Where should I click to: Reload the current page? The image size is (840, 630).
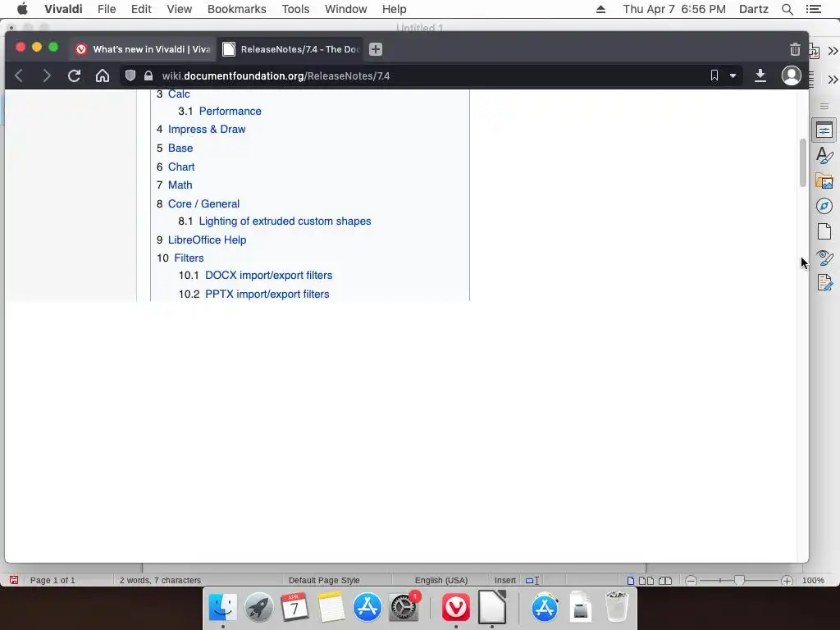tap(75, 75)
